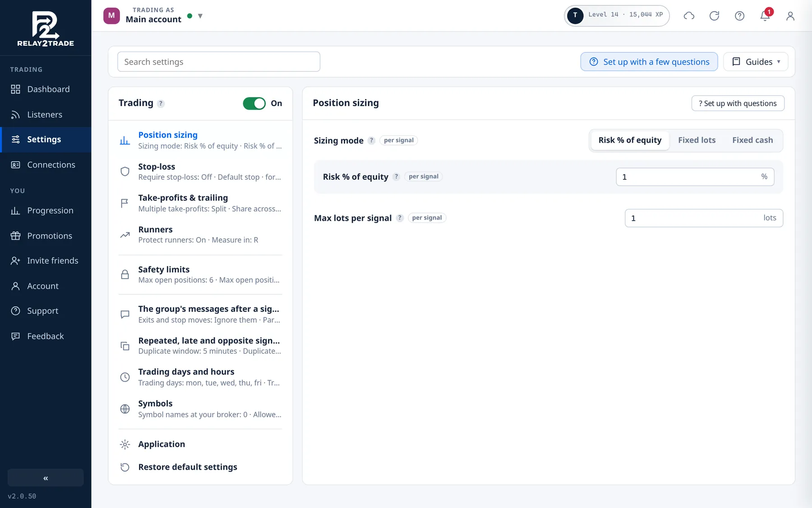
Task: Open Account page in sidebar
Action: point(46,286)
